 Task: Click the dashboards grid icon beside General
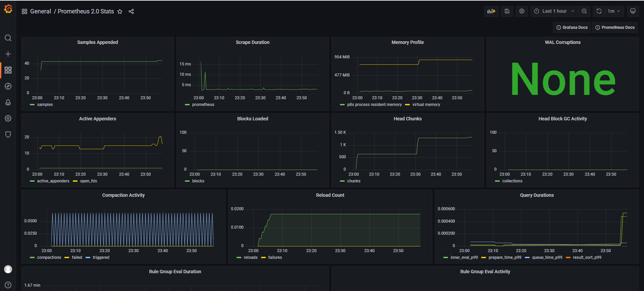point(24,11)
